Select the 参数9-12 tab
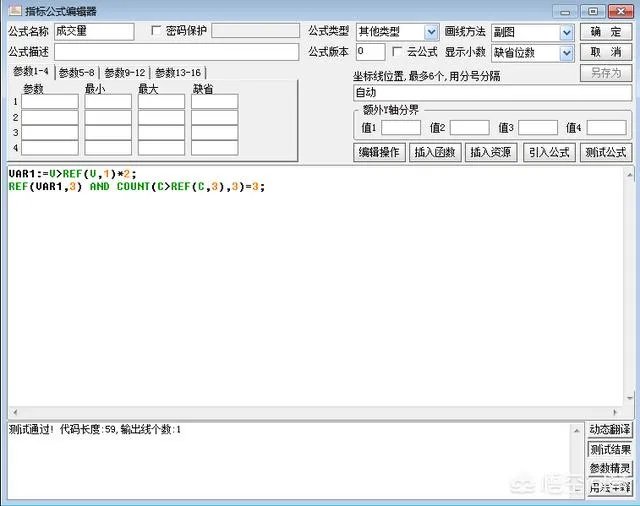This screenshot has height=506, width=640. point(125,73)
